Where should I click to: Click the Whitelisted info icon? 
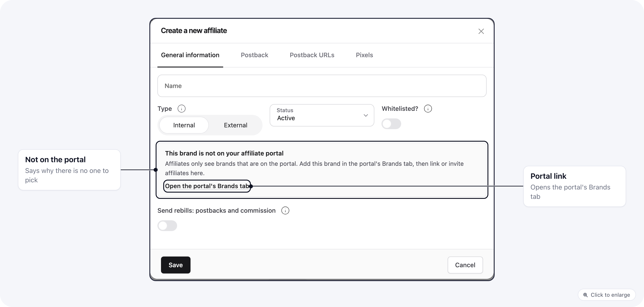tap(428, 109)
